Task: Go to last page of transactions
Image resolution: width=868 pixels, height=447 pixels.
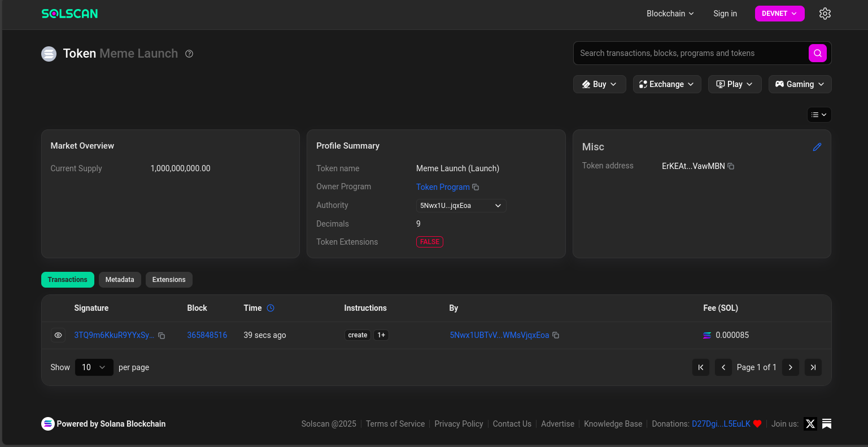Action: (813, 367)
